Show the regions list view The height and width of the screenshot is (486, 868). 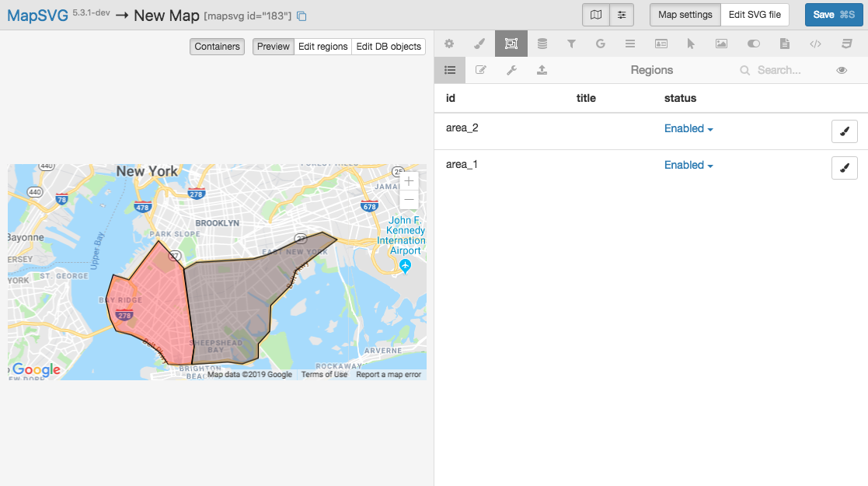(x=450, y=70)
